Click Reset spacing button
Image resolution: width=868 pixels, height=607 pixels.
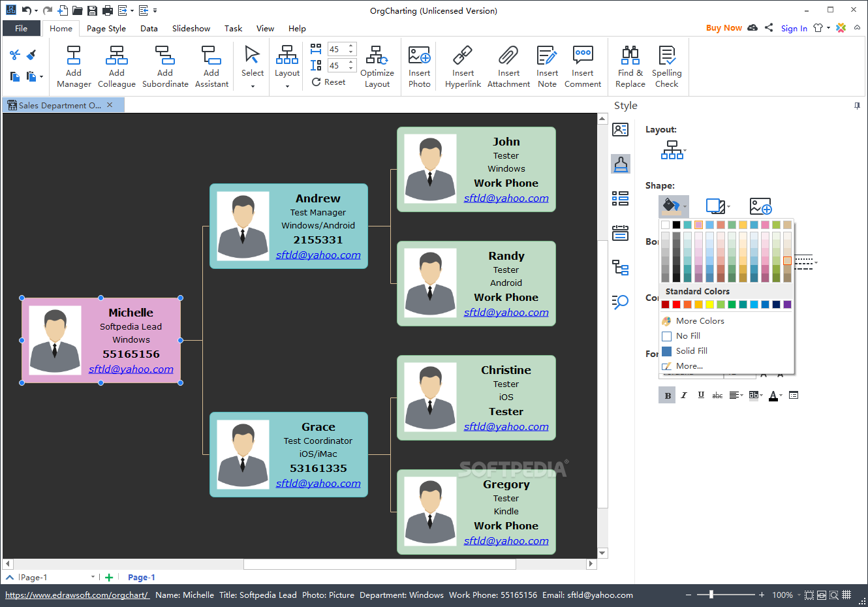click(328, 82)
